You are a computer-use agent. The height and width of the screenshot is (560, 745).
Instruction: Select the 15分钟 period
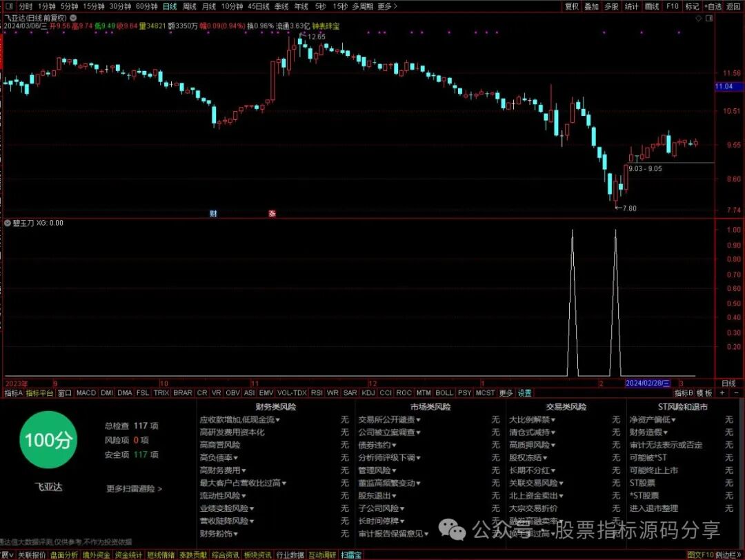94,6
